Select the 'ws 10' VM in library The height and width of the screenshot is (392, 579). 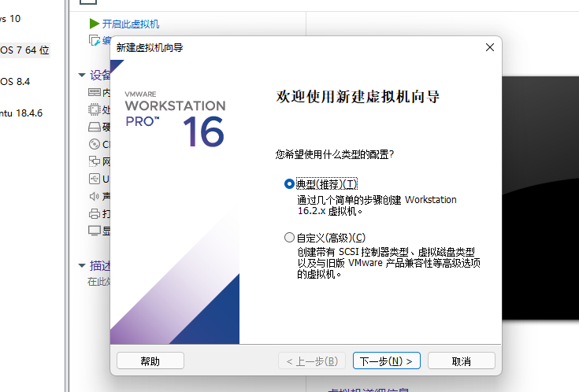[x=10, y=19]
